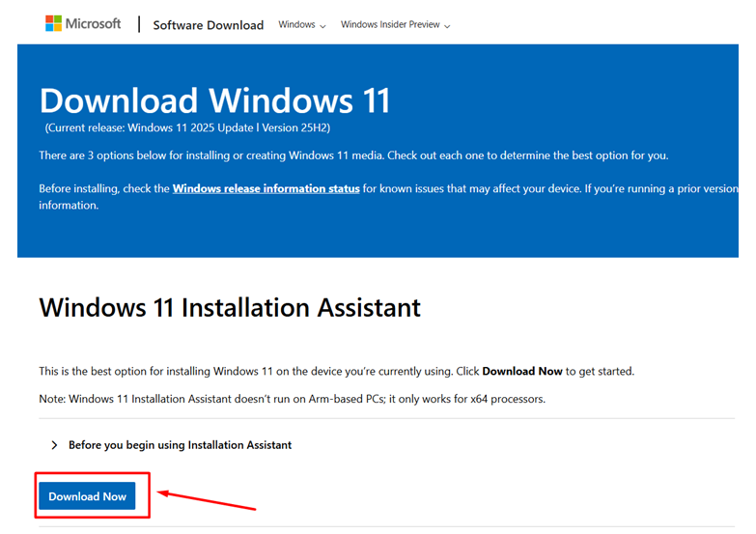Viewport: 756px width, 534px height.
Task: Click the Microsoft wordmark text
Action: pos(94,24)
